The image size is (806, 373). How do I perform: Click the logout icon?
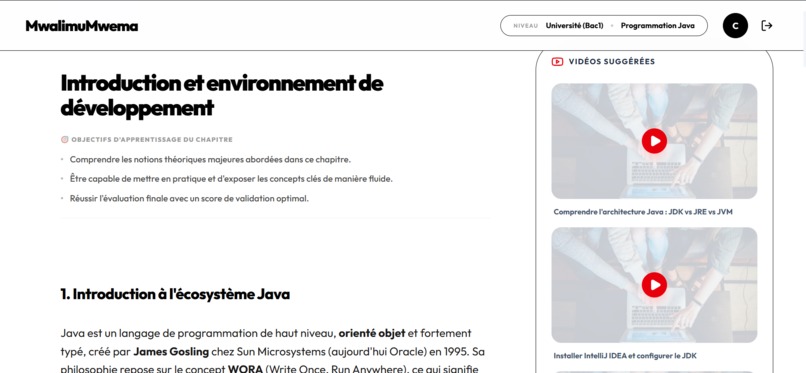766,26
